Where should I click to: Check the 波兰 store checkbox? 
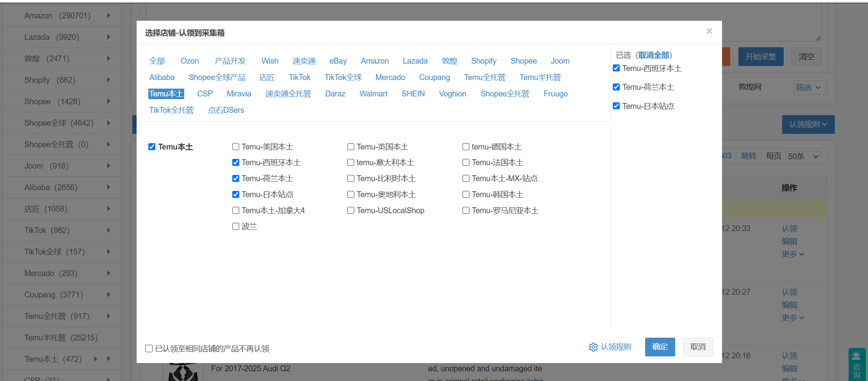pyautogui.click(x=236, y=226)
